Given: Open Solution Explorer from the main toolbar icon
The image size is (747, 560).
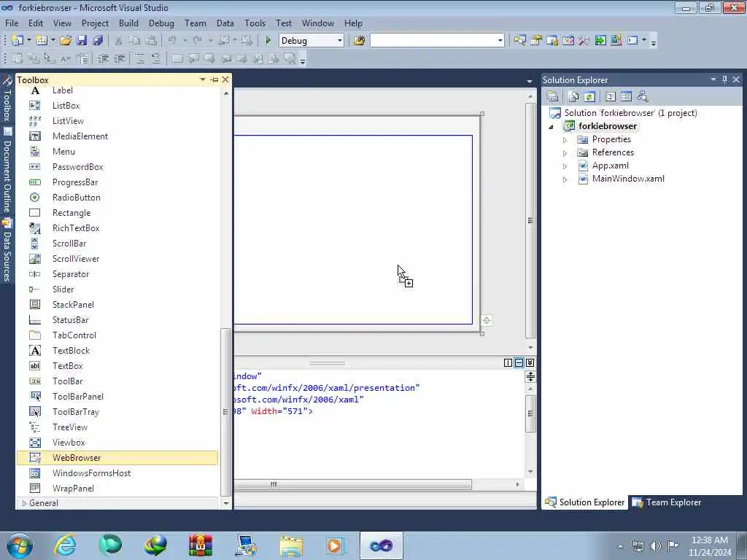Looking at the screenshot, I should click(x=519, y=41).
